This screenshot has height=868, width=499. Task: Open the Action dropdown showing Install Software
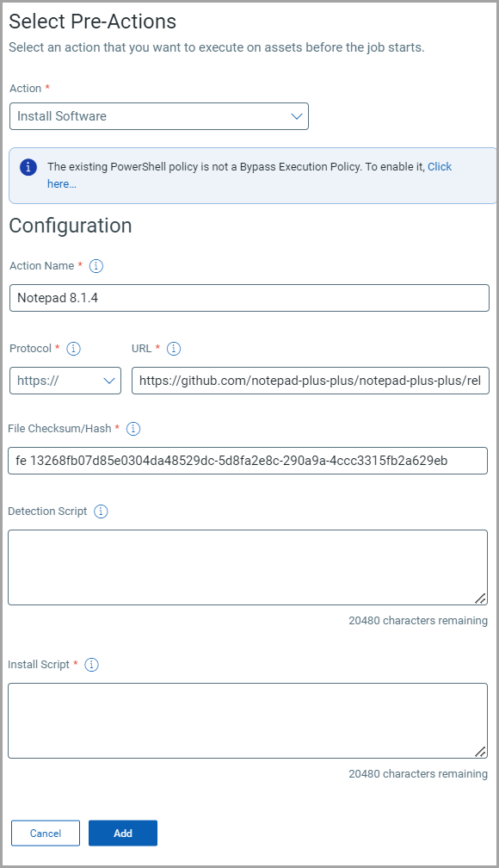158,116
